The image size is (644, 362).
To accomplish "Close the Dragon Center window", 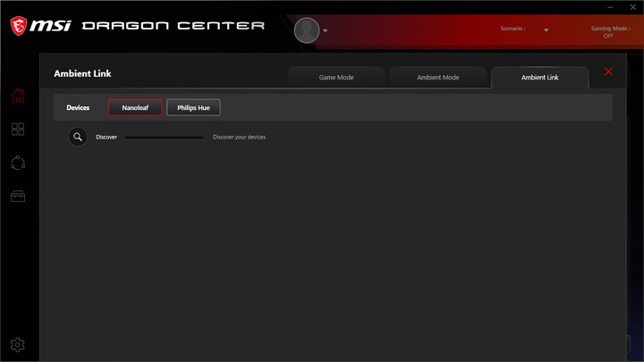I will pos(633,7).
